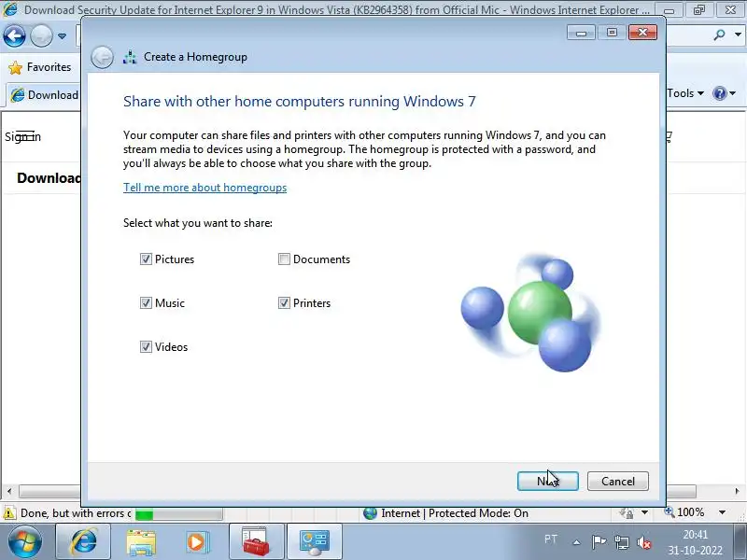Viewport: 747px width, 560px height.
Task: Click the page loading progress bar
Action: [178, 514]
